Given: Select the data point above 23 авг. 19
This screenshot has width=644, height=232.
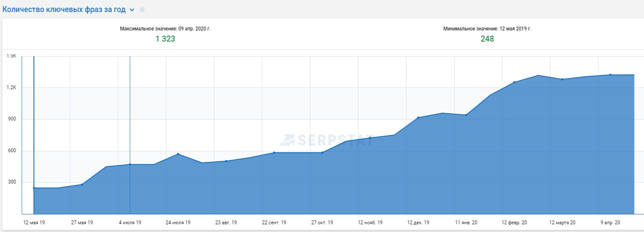Looking at the screenshot, I should tap(226, 161).
